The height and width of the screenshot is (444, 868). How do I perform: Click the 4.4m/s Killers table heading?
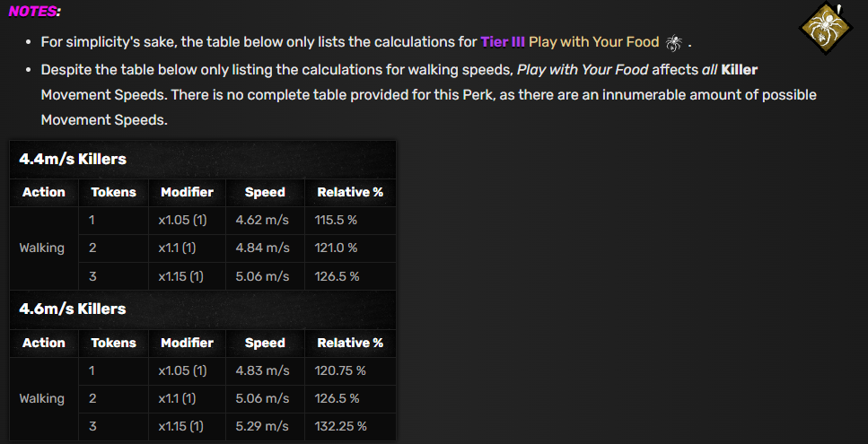tap(73, 160)
